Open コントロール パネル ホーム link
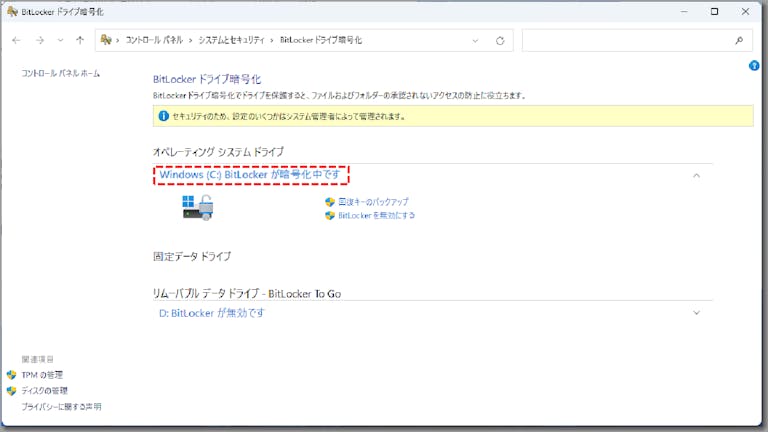This screenshot has width=768, height=432. [61, 73]
